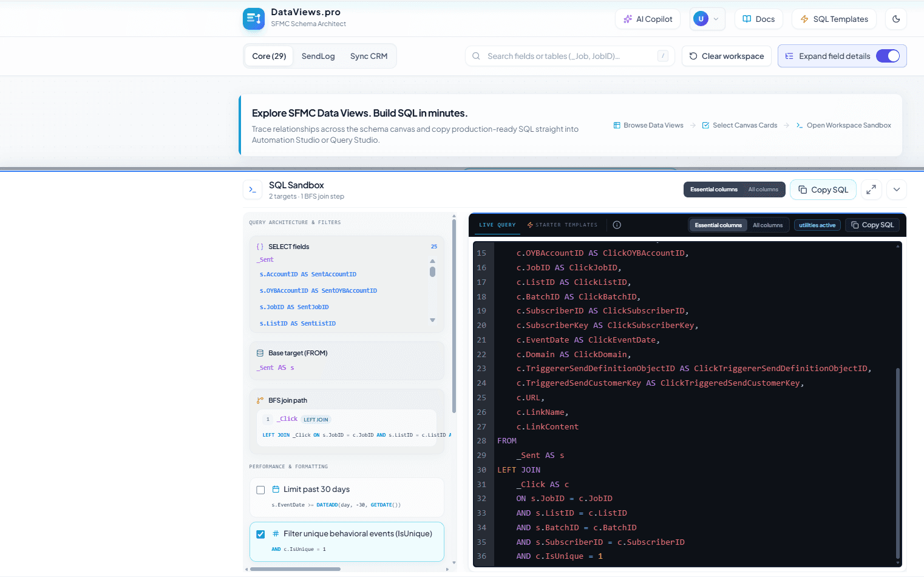Uncheck Filter unique behavioral events checkbox
Viewport: 924px width, 577px height.
pos(260,534)
